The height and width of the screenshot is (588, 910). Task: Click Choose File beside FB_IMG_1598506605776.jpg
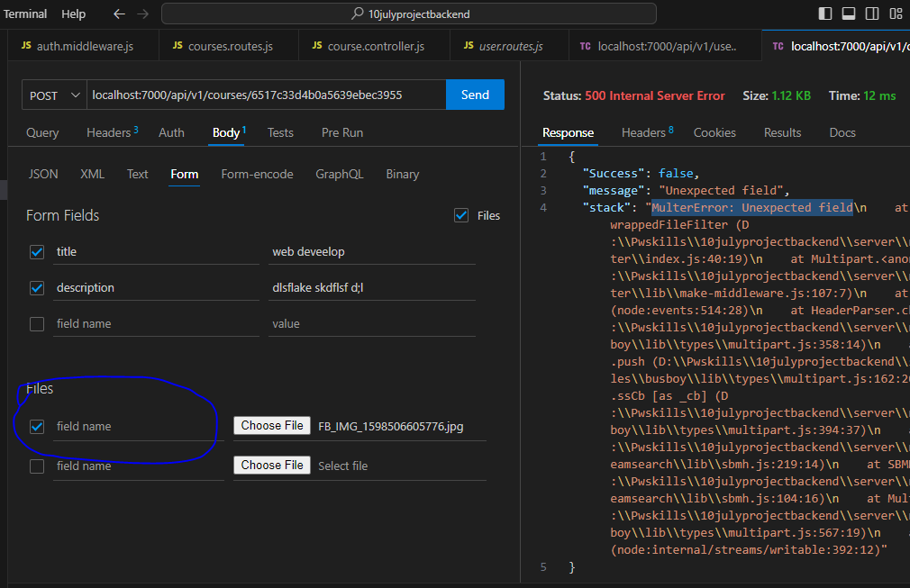pos(272,426)
